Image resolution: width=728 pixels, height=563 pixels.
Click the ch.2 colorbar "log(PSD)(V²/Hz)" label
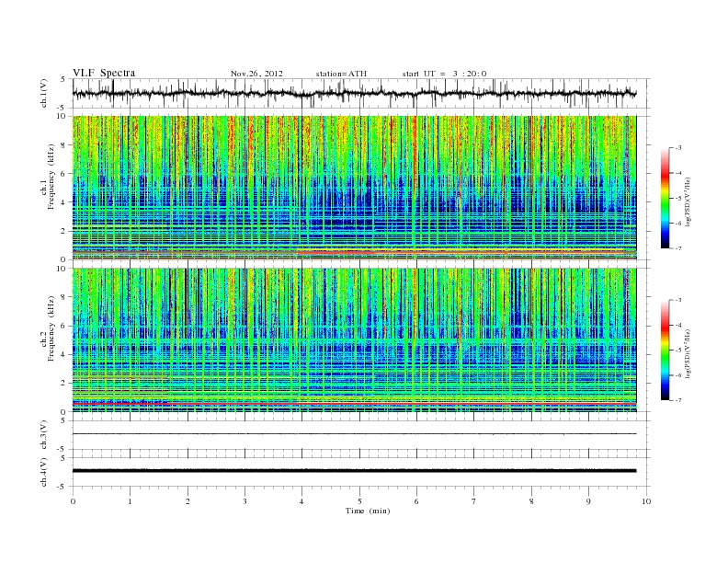pos(688,354)
